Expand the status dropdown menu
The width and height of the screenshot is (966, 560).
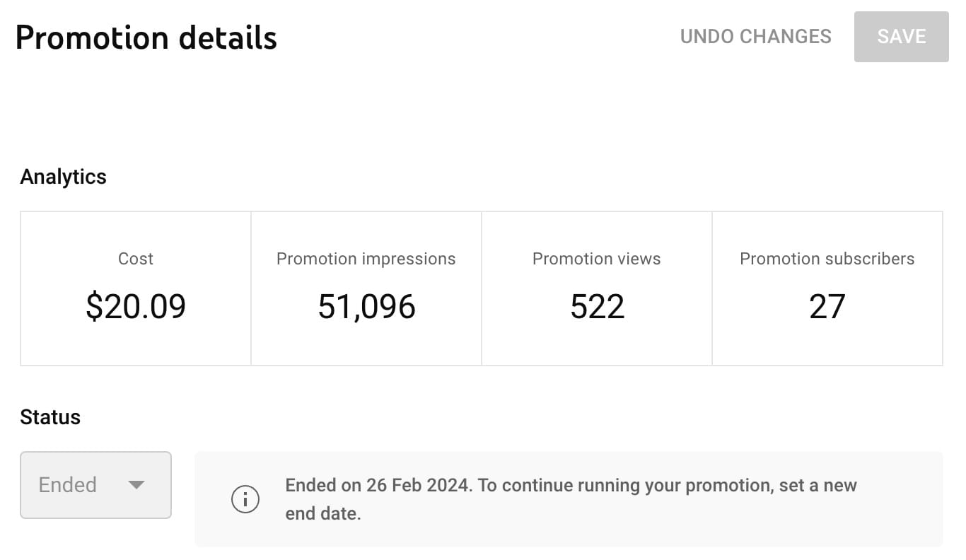point(95,485)
